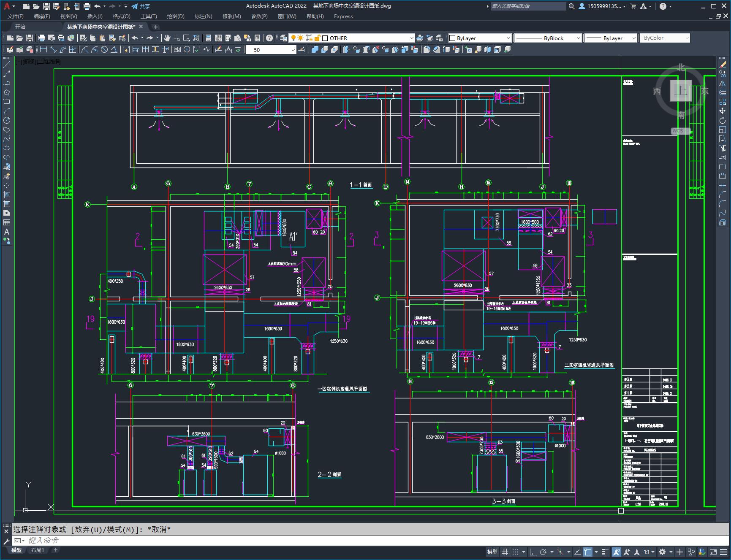
Task: Add a new drawing tab
Action: click(x=155, y=27)
